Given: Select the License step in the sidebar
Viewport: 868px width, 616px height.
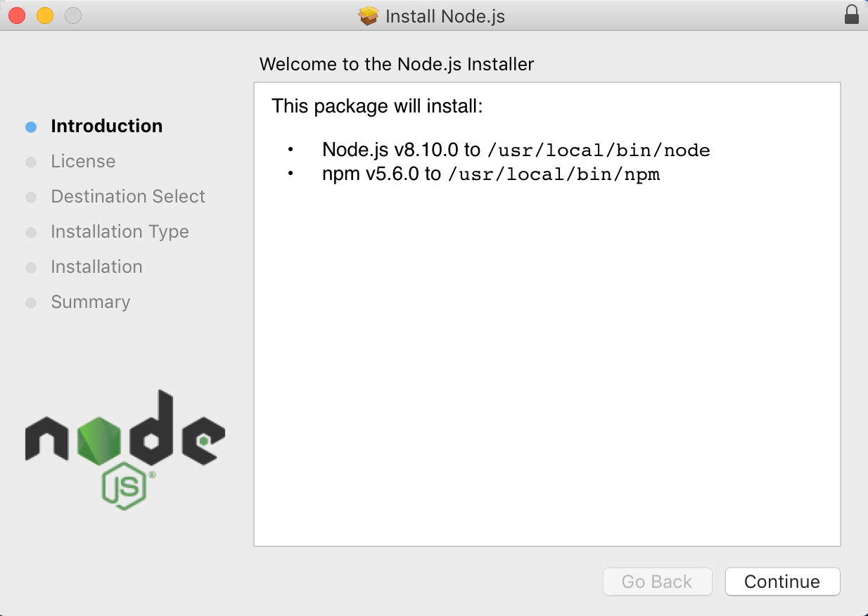Looking at the screenshot, I should point(83,161).
